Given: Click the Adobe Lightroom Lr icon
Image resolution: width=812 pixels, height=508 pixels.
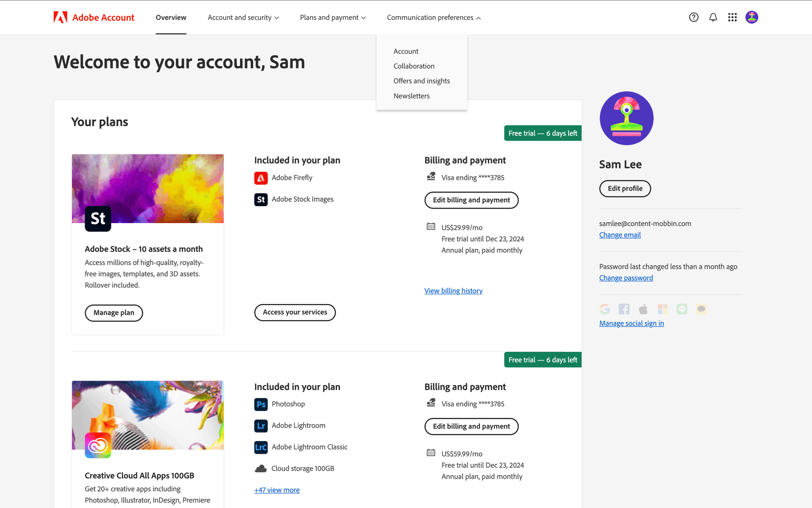Looking at the screenshot, I should tap(261, 426).
